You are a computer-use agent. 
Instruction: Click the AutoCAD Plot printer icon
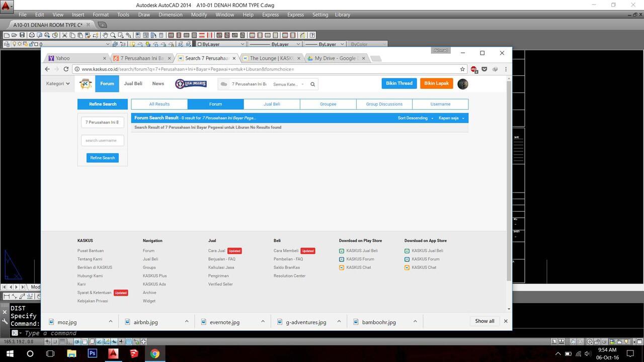pyautogui.click(x=31, y=35)
